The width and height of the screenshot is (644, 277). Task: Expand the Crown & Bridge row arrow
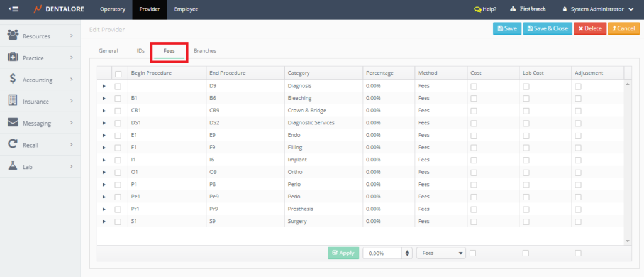point(104,111)
